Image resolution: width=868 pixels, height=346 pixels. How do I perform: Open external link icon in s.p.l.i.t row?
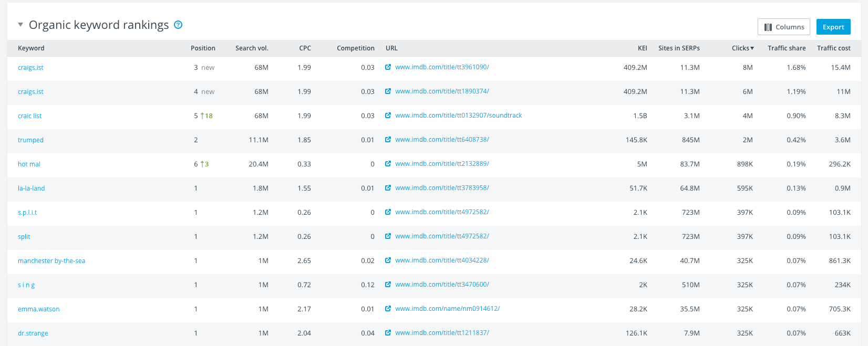[x=388, y=212]
